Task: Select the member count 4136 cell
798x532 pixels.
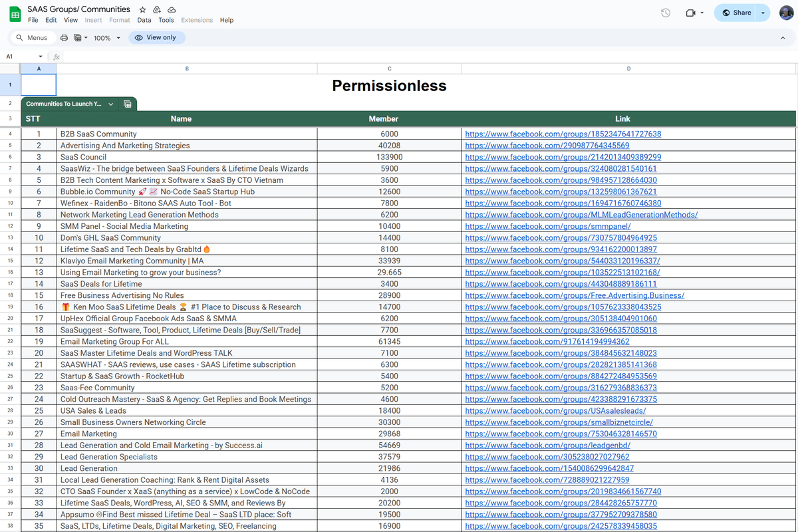Action: pos(389,480)
